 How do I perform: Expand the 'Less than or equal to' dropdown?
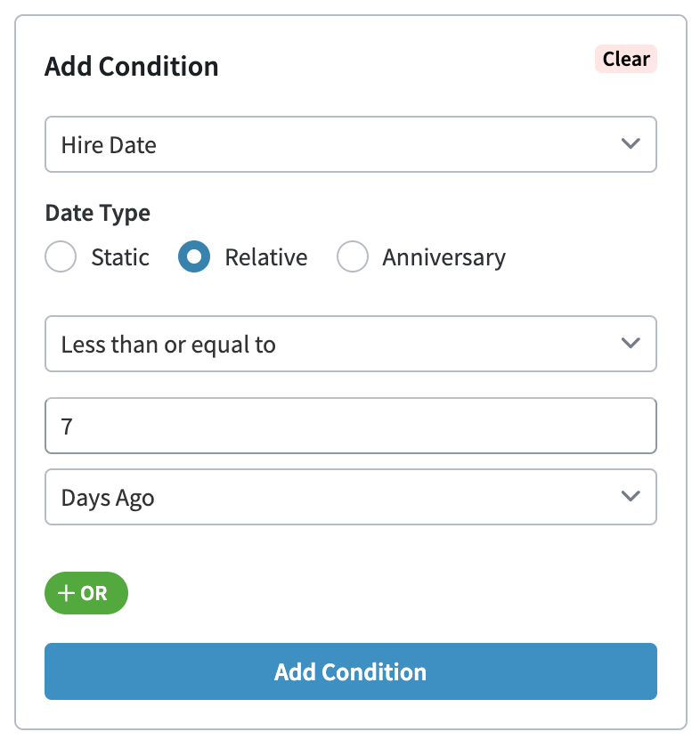coord(350,344)
